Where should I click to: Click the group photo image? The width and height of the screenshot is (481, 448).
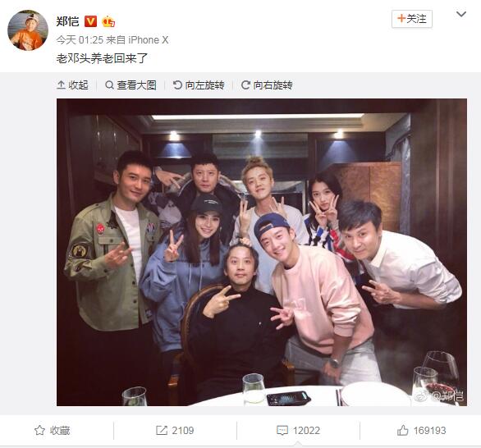point(262,253)
